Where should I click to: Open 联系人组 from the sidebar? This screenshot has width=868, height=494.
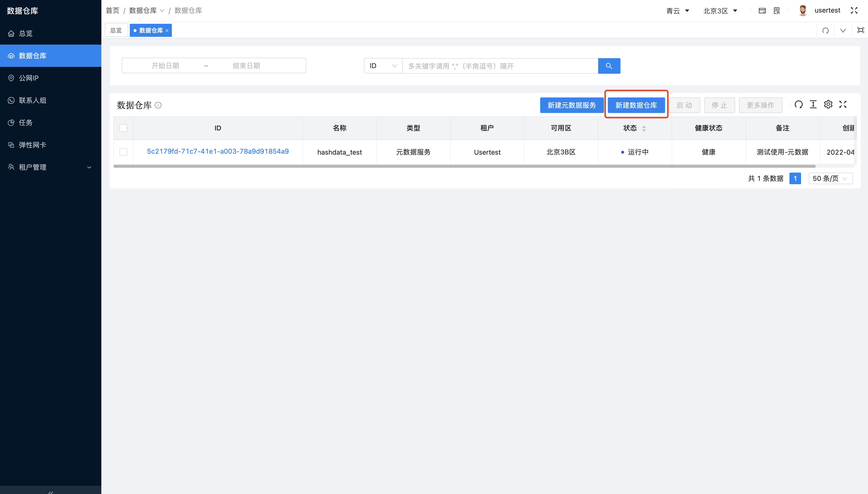tap(33, 100)
